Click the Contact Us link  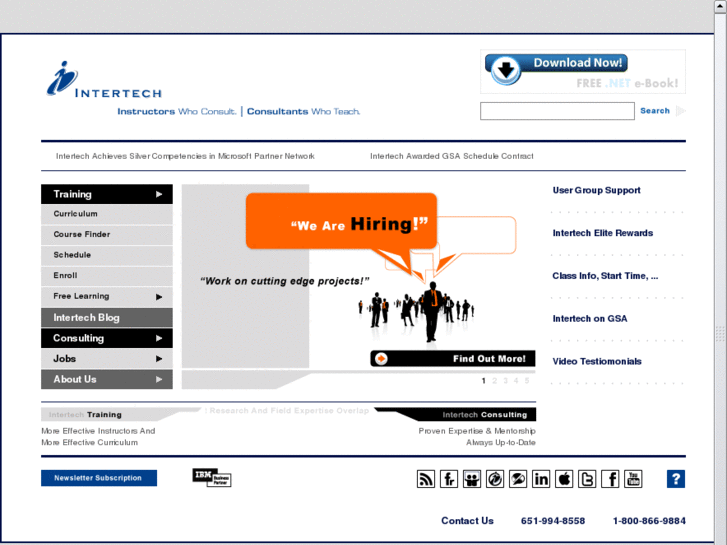coord(467,521)
